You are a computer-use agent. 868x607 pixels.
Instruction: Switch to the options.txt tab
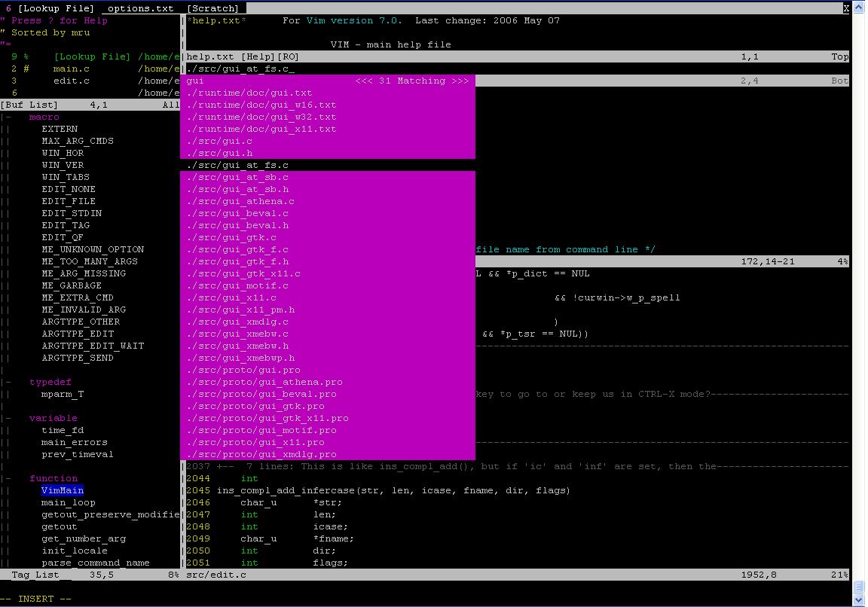141,8
